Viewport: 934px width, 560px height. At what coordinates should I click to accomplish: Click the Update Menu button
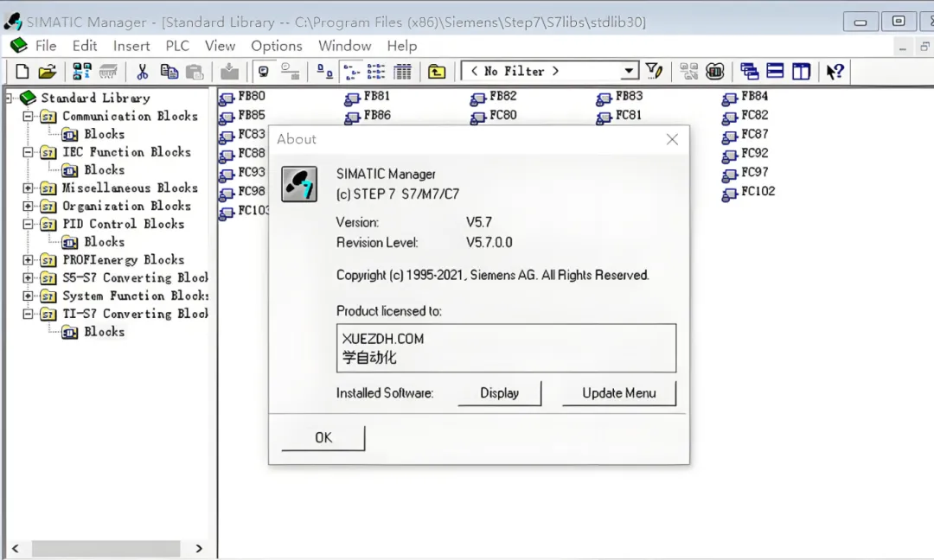tap(619, 393)
